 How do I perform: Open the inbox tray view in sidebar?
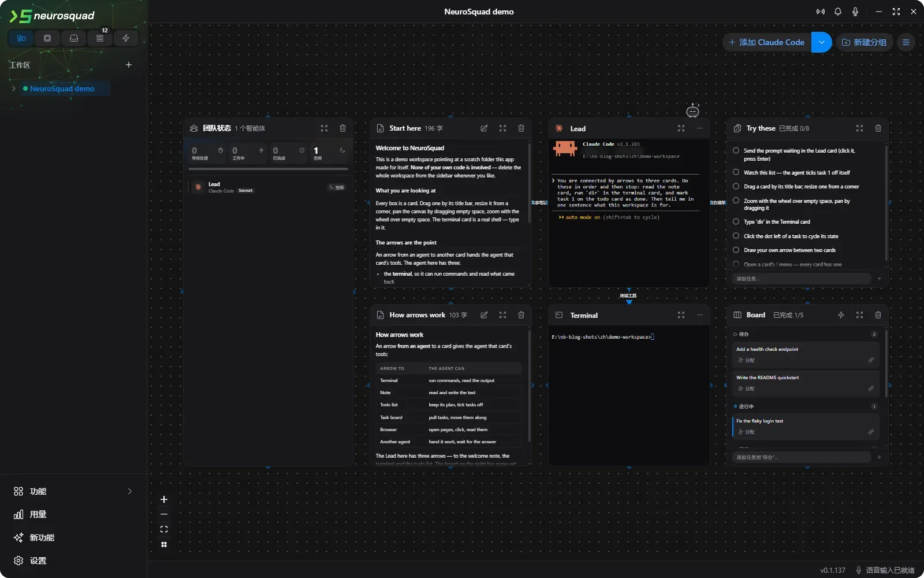(74, 38)
